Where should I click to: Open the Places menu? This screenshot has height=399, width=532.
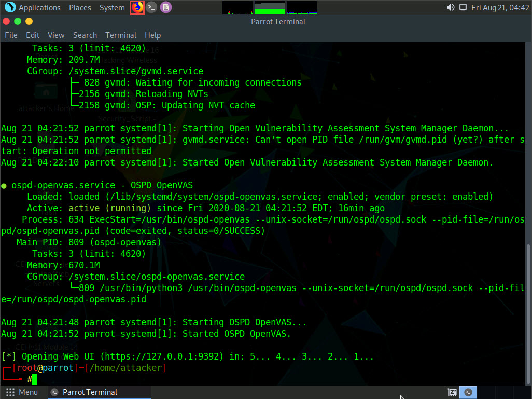click(x=80, y=7)
